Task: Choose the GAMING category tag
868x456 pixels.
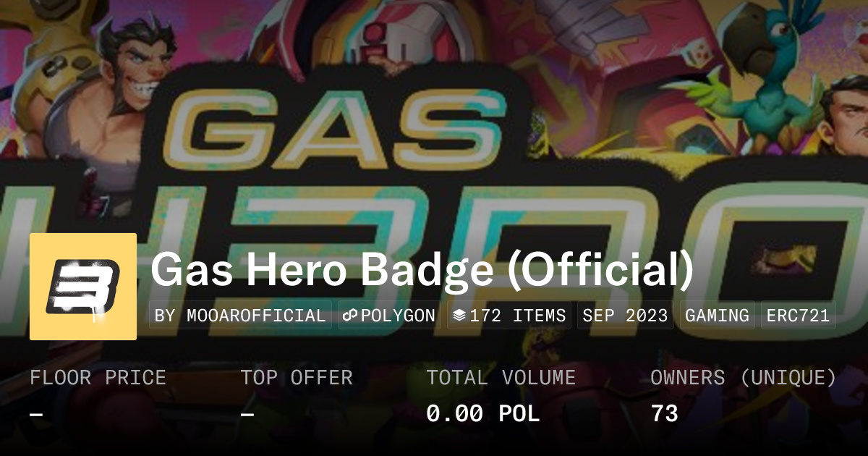Action: pyautogui.click(x=718, y=316)
